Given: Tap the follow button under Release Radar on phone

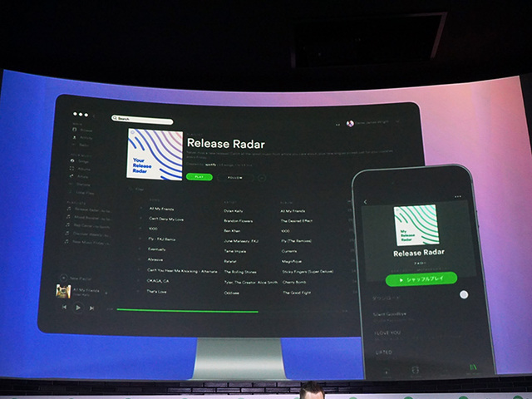Looking at the screenshot, I should pos(420,263).
